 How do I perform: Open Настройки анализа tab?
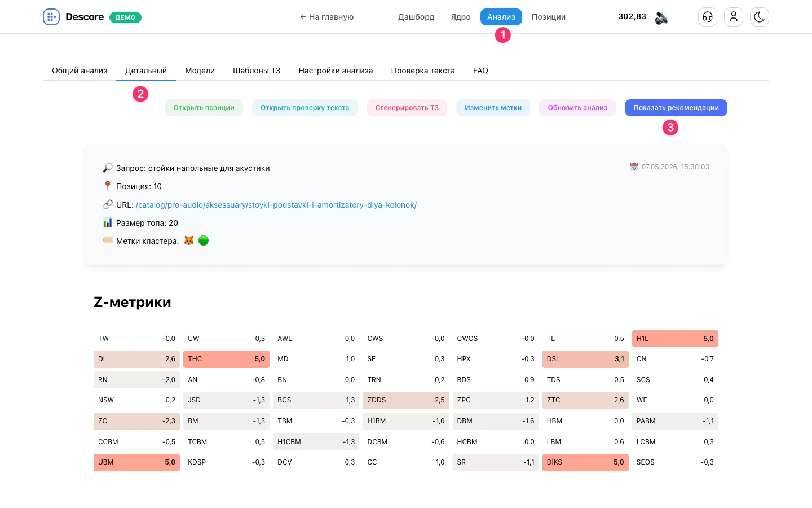click(336, 71)
